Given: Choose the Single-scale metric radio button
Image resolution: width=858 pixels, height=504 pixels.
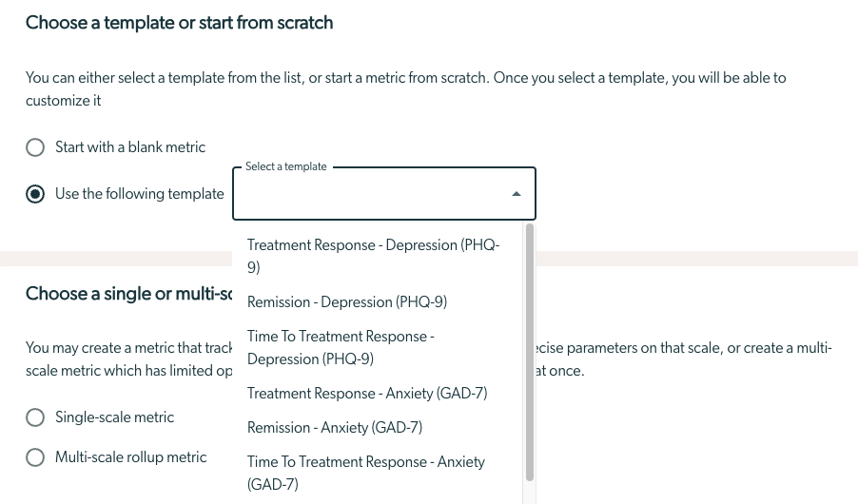Looking at the screenshot, I should 35,417.
